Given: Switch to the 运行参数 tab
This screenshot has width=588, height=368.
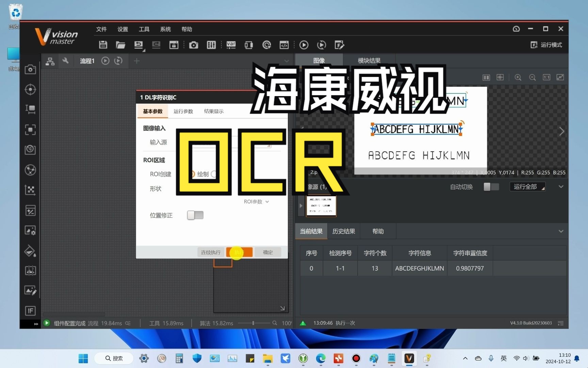Looking at the screenshot, I should 183,111.
